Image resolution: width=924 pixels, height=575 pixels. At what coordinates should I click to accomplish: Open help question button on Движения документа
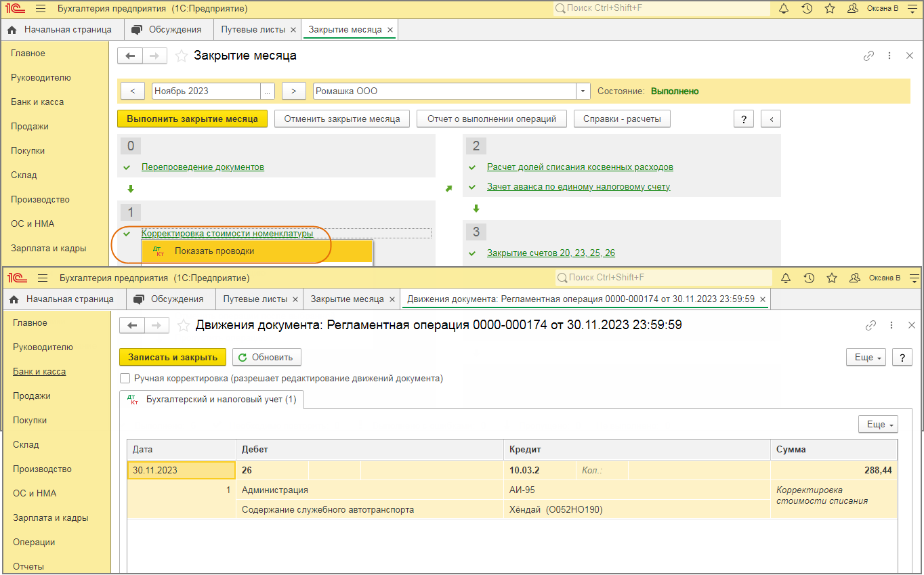click(902, 358)
